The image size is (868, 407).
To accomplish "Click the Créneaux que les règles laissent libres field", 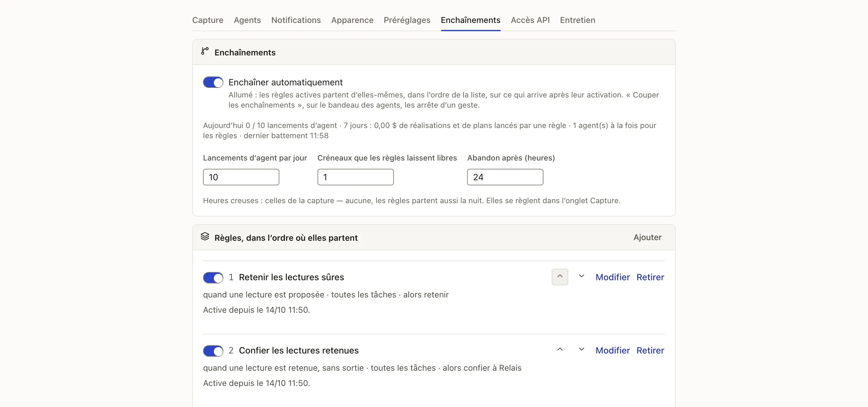I will 355,177.
